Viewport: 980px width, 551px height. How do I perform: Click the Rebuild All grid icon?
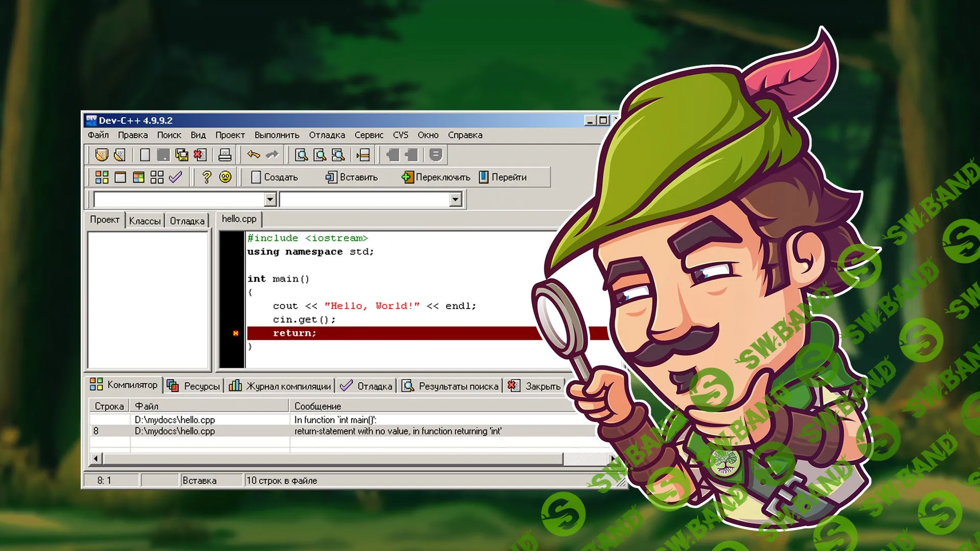tap(157, 177)
